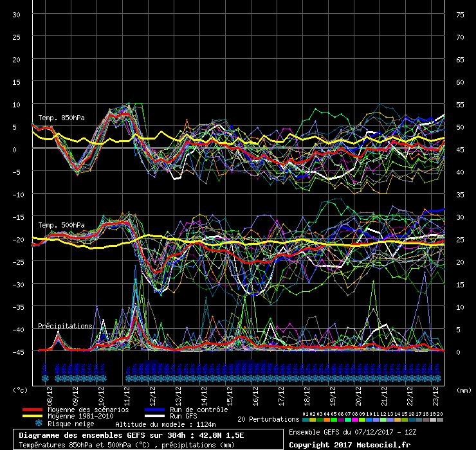Viewport: 476px width, 450px height.
Task: Click the white Run GFS legend line
Action: pos(155,416)
